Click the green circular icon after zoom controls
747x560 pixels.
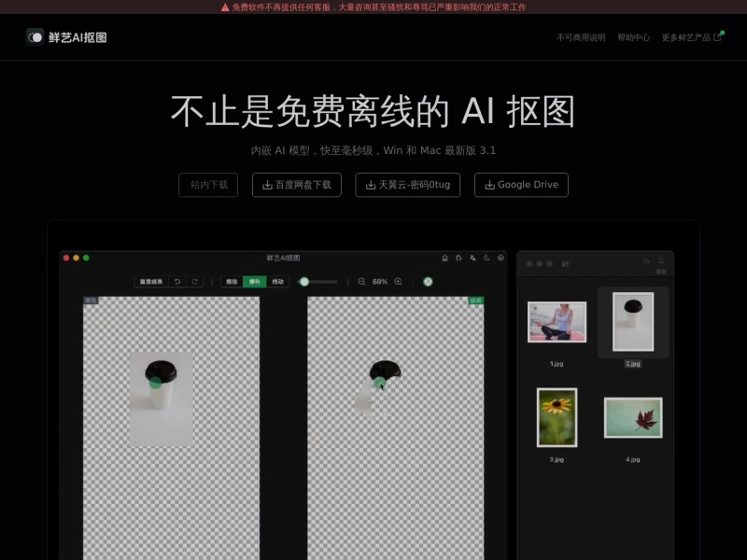pyautogui.click(x=428, y=281)
